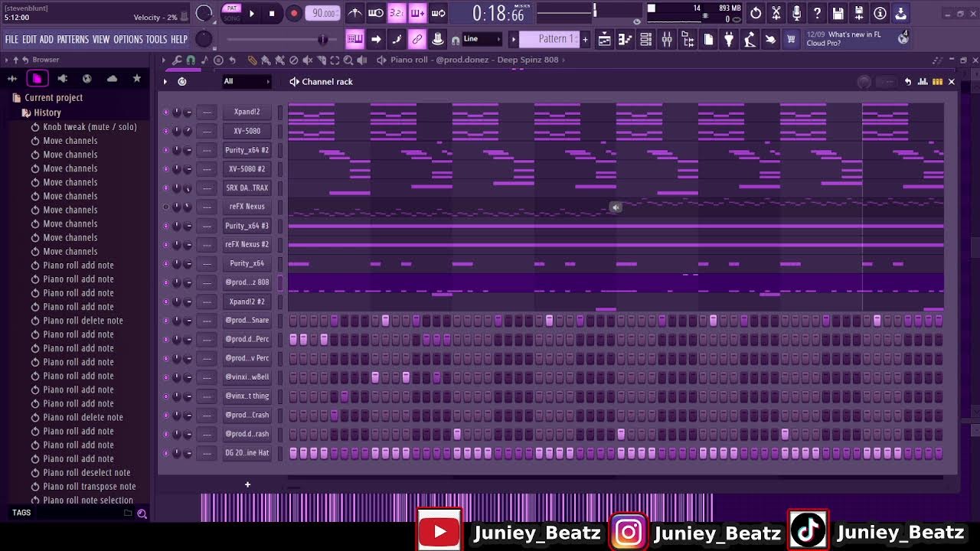Click the 90.000 tempo field
Screen dimensions: 980x551
tap(324, 13)
